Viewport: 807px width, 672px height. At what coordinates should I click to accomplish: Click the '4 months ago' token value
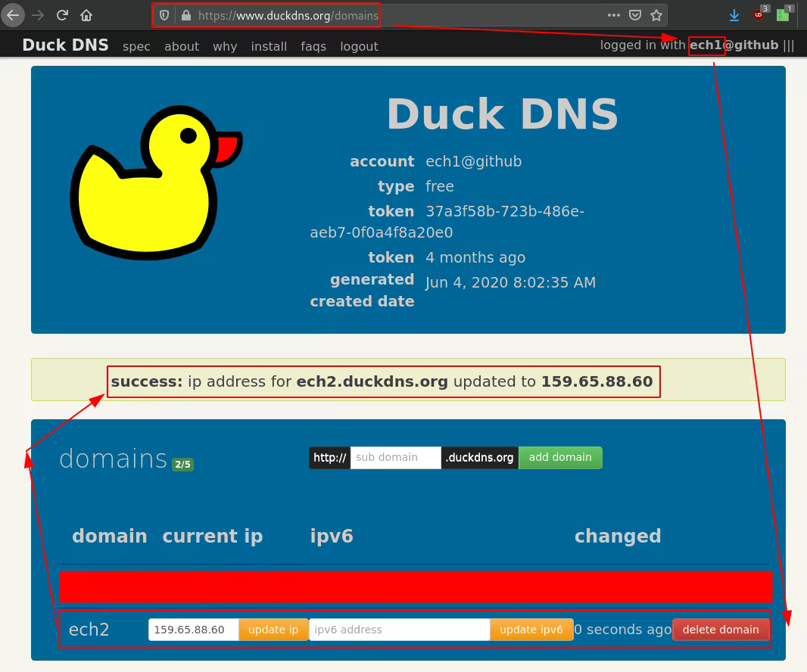click(x=475, y=257)
